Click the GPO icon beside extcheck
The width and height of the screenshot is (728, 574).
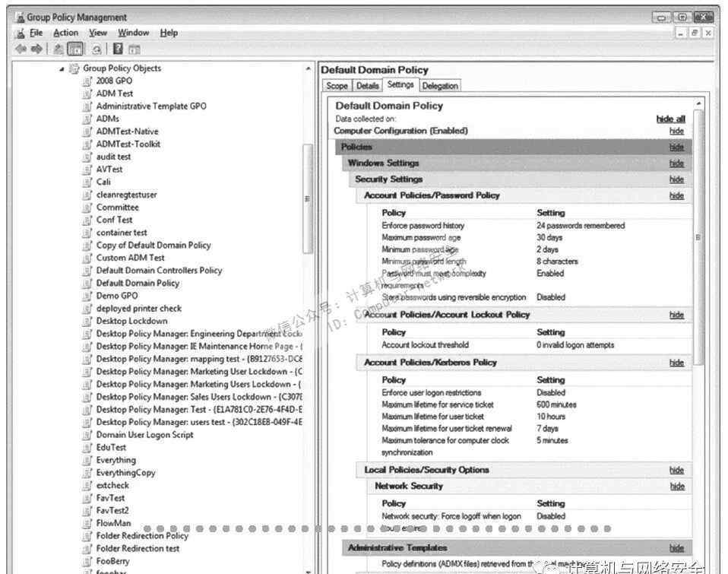(x=87, y=485)
